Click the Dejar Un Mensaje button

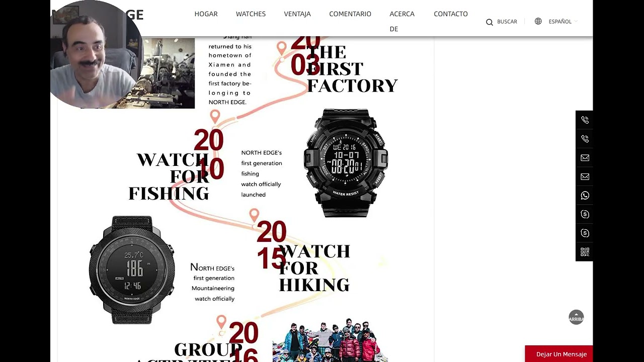coord(559,354)
